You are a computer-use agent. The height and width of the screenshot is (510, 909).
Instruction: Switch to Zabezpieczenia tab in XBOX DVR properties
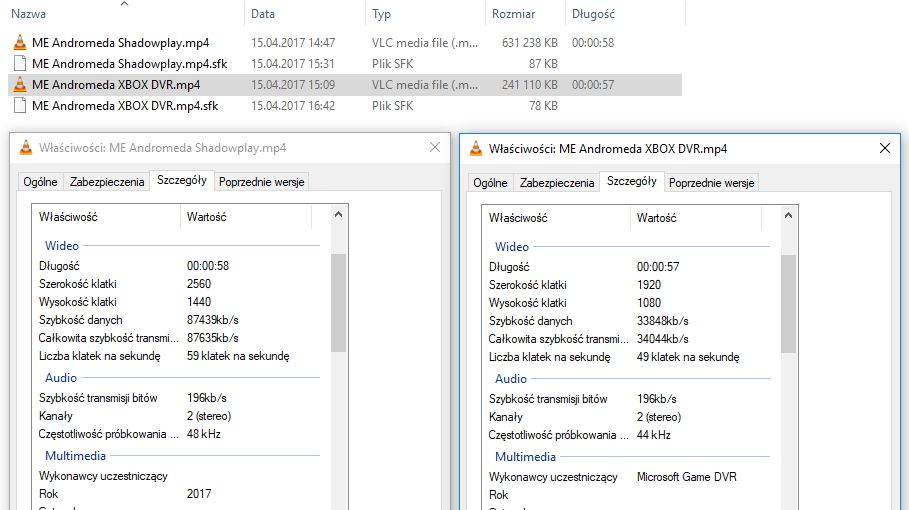(557, 183)
